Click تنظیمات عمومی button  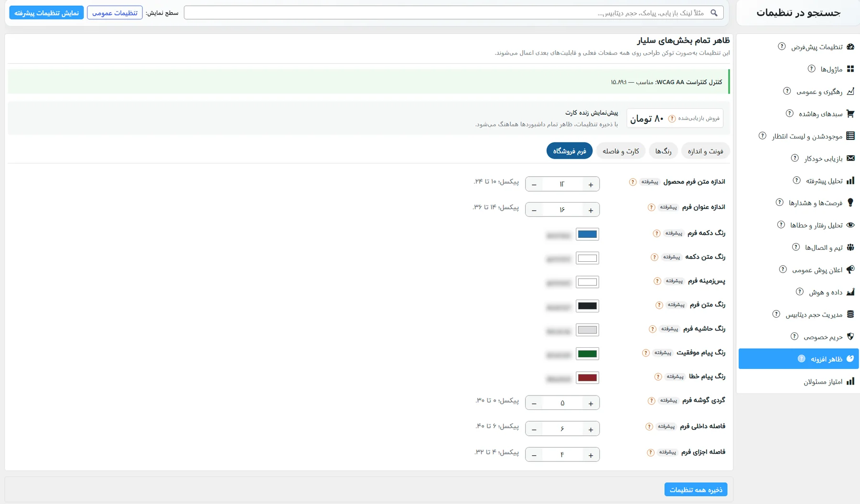click(115, 13)
